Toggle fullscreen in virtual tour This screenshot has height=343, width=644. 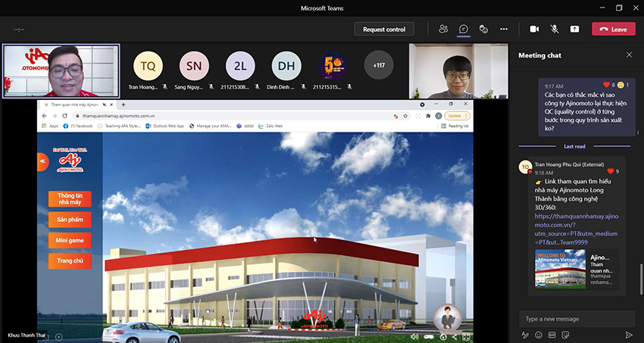(466, 337)
